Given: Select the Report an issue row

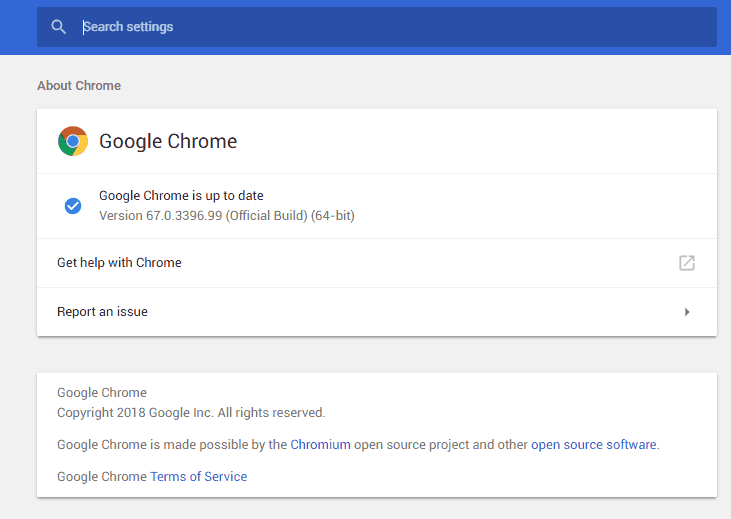Looking at the screenshot, I should (377, 312).
